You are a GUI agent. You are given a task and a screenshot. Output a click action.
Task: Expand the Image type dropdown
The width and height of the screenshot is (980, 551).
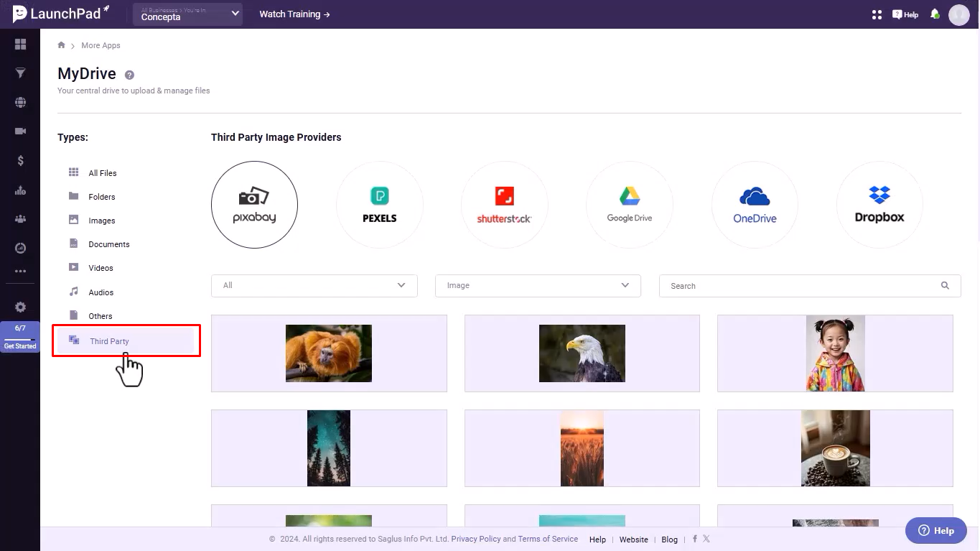(x=538, y=285)
